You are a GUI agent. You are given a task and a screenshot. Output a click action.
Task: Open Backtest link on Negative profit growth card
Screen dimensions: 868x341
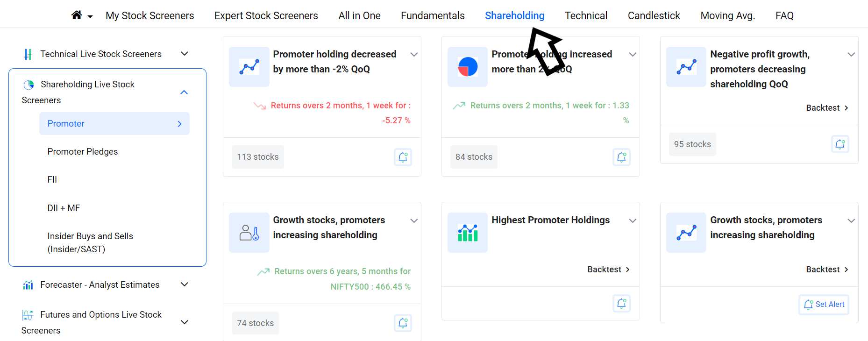(827, 108)
